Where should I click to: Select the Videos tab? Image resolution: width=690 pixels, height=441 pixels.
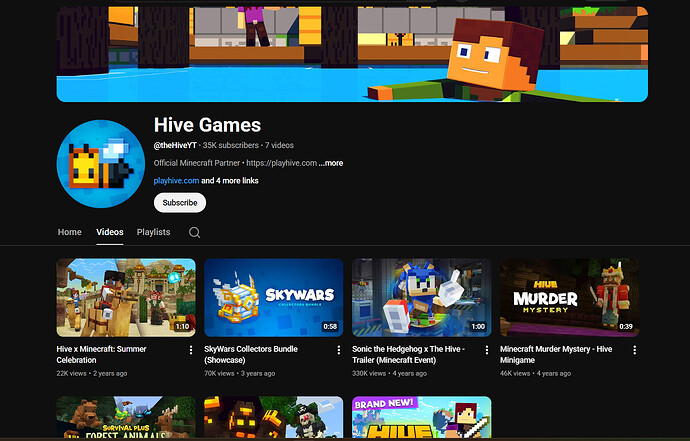110,232
